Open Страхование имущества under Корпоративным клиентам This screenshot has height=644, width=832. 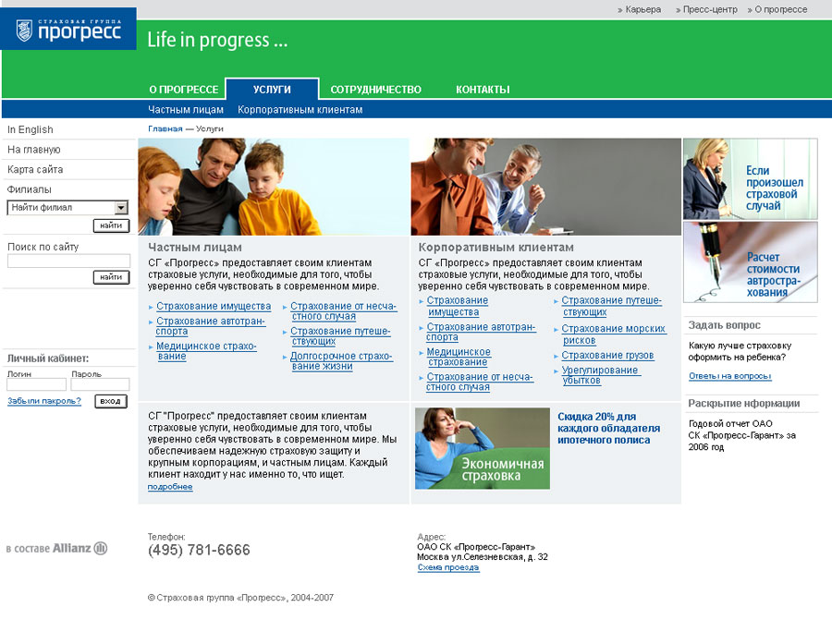pos(458,306)
